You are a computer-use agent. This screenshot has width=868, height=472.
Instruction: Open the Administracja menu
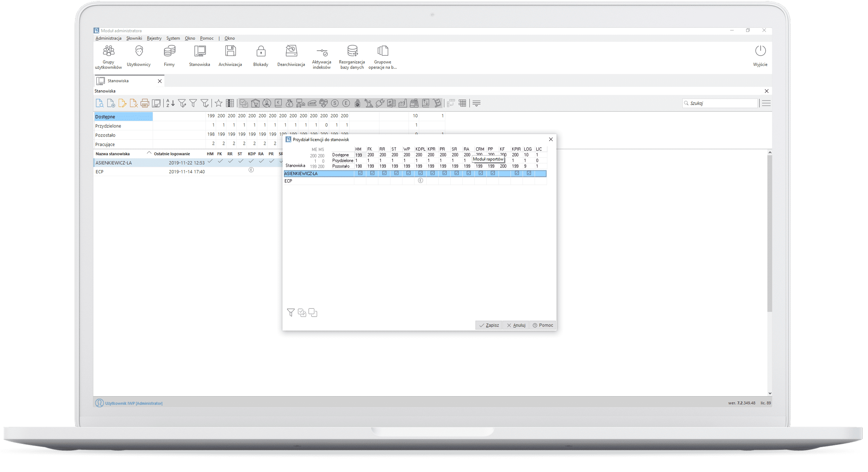tap(108, 38)
